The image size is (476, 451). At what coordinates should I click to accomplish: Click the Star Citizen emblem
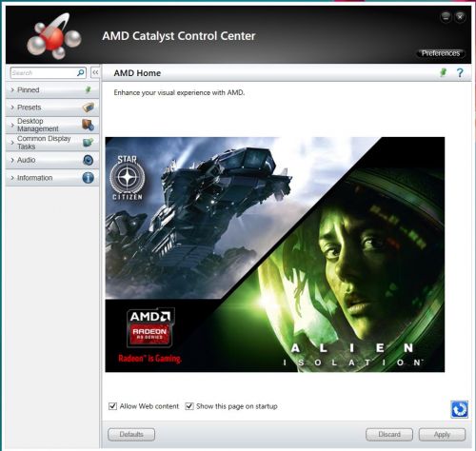point(128,178)
